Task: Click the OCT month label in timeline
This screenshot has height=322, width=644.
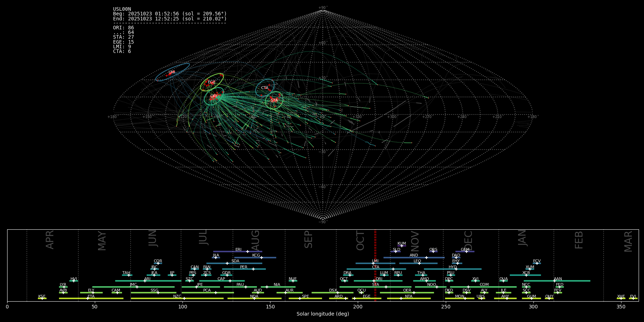Action: (x=360, y=240)
